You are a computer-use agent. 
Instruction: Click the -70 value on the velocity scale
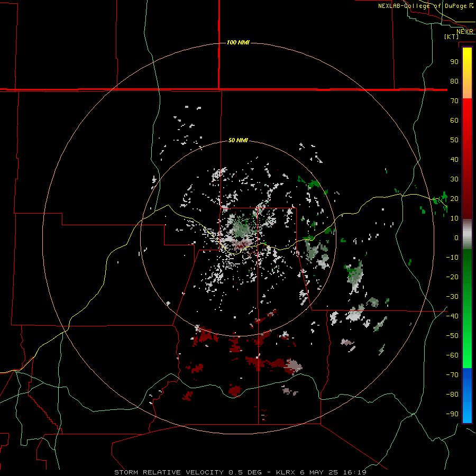click(452, 375)
